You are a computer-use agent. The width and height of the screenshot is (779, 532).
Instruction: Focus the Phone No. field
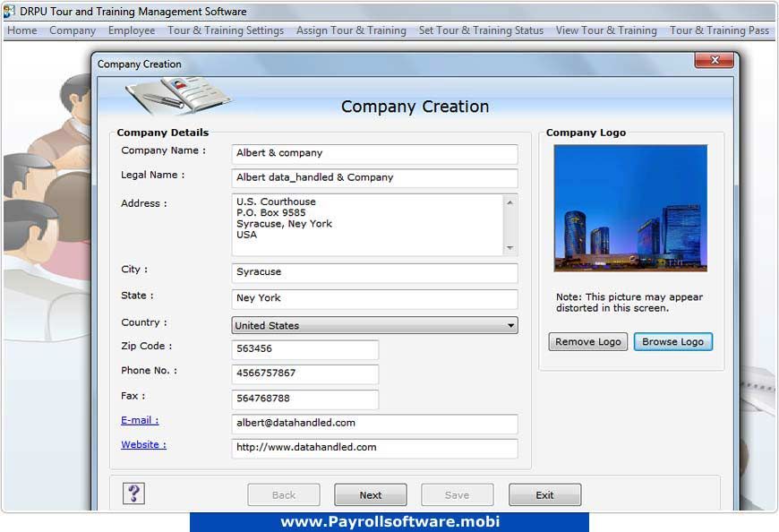[305, 373]
